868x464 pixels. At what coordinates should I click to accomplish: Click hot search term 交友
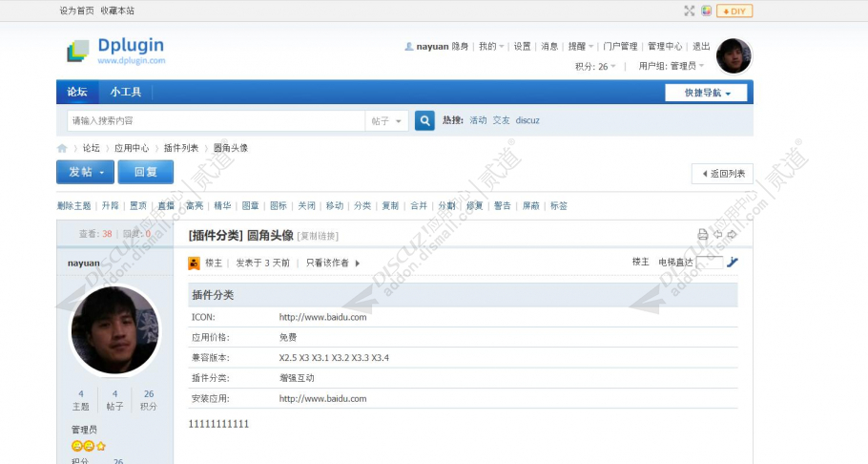502,120
